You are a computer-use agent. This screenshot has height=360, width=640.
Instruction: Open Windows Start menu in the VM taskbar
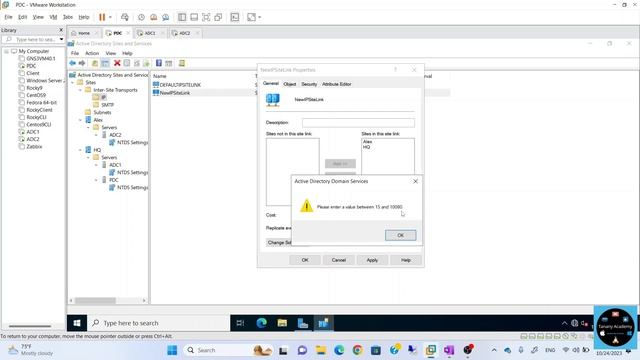(77, 323)
